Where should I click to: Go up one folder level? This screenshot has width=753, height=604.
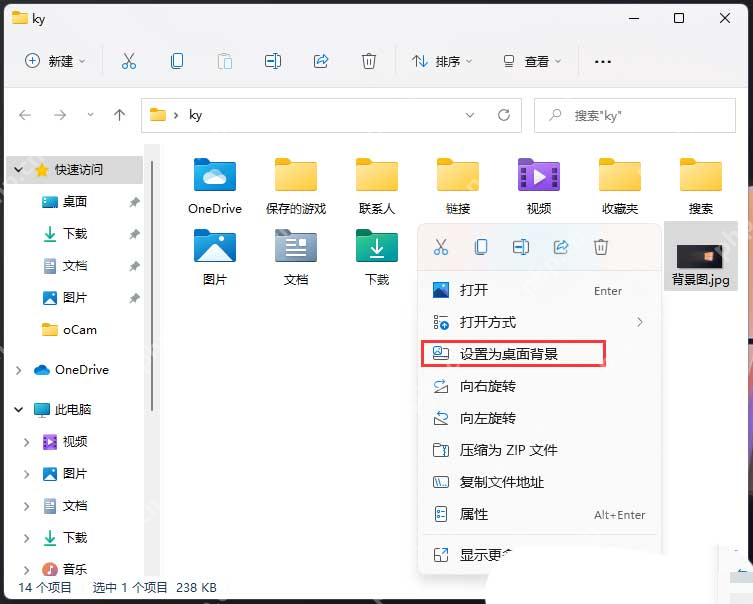click(x=119, y=115)
